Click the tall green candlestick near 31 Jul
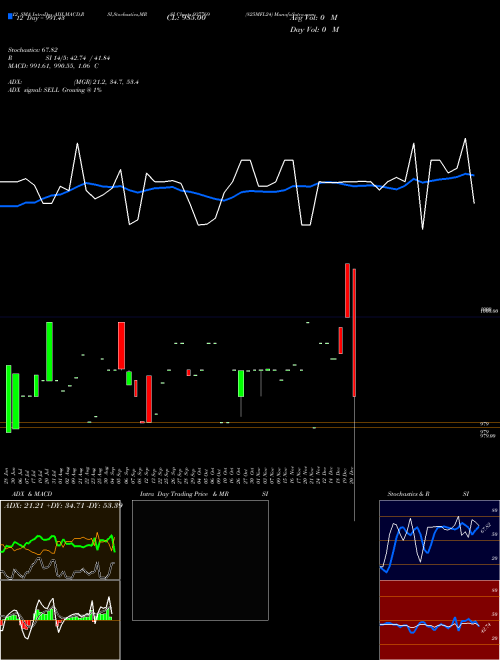The image size is (500, 660). point(49,351)
